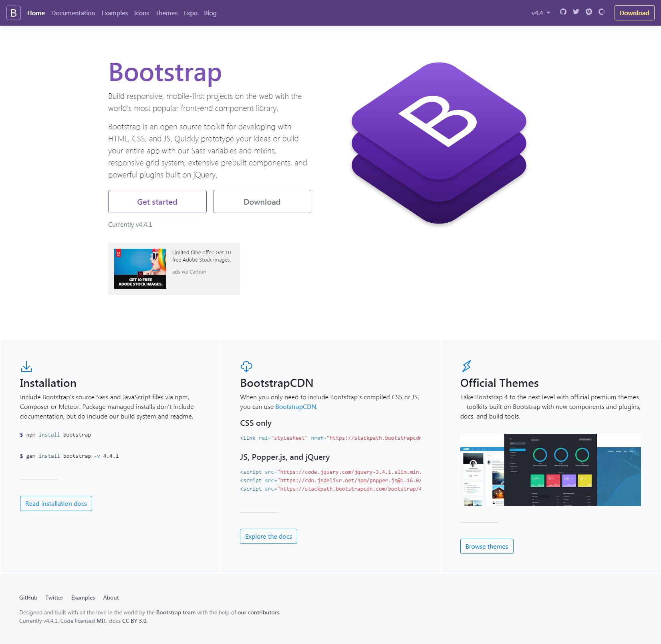Open the Open Collective icon
This screenshot has width=661, height=644.
601,12
